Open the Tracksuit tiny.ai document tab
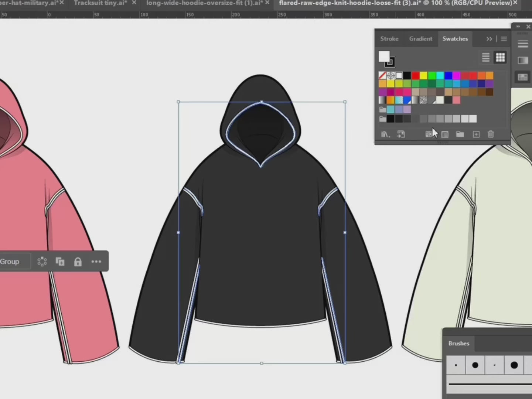 pos(100,3)
